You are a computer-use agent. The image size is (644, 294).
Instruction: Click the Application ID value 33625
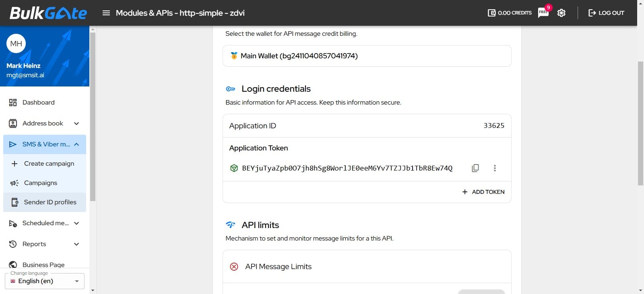pyautogui.click(x=494, y=125)
